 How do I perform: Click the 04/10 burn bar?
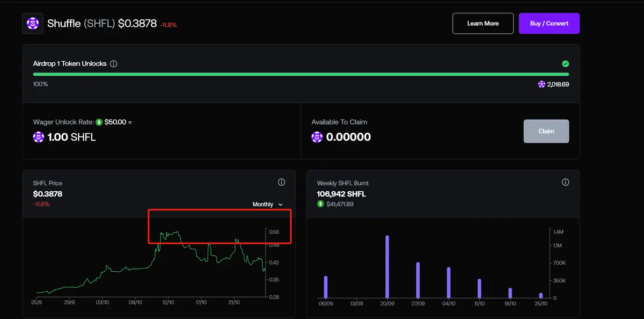coord(449,282)
